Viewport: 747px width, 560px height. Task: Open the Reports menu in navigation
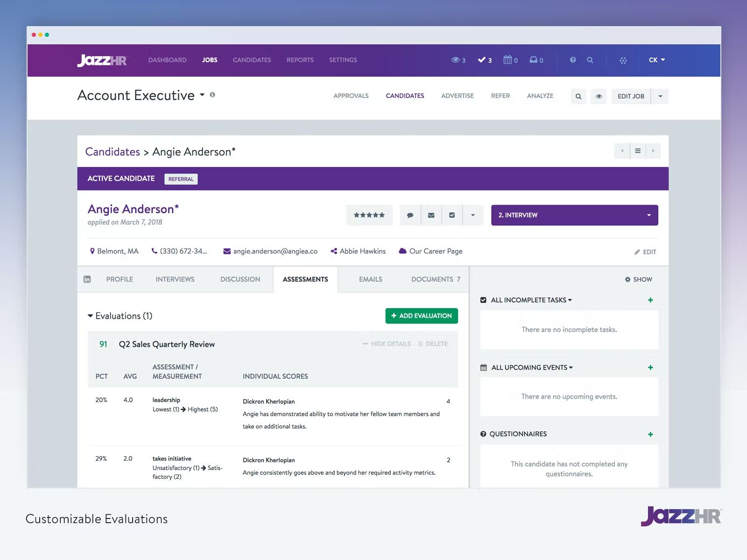pos(300,60)
